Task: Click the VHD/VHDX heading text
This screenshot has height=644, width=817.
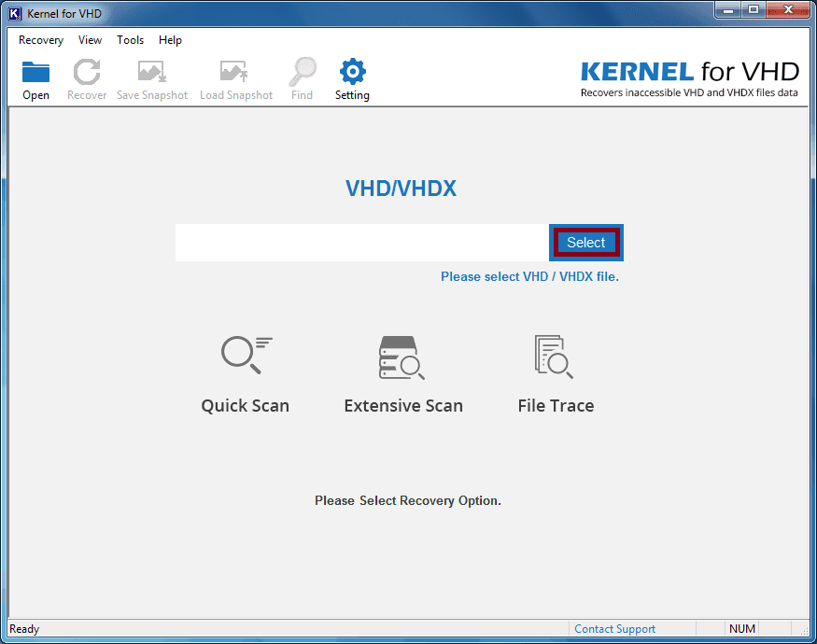Action: pyautogui.click(x=401, y=189)
